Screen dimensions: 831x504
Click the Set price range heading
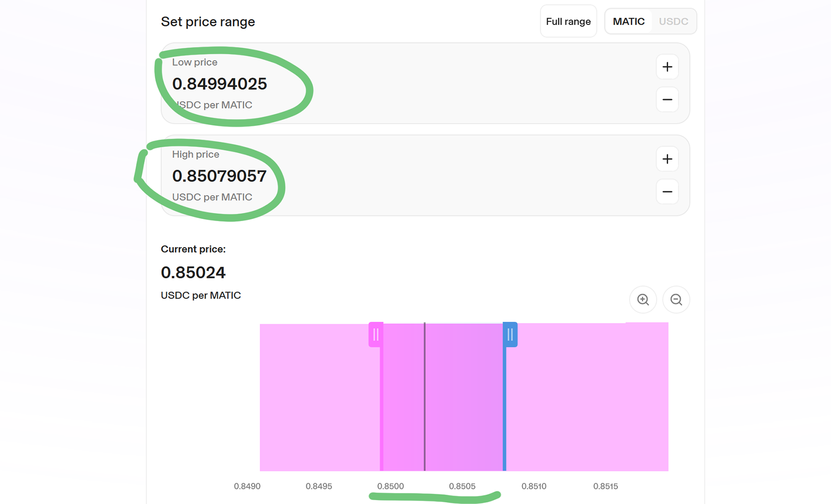(208, 22)
